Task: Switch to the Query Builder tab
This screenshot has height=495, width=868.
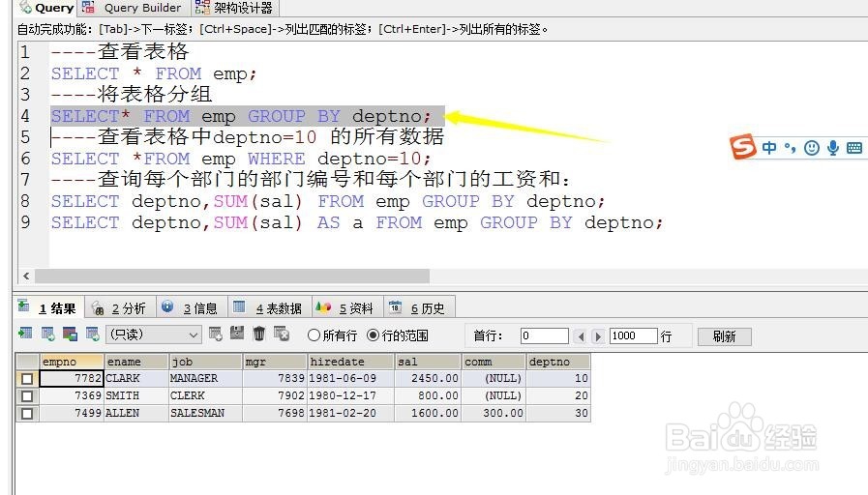Action: click(134, 8)
